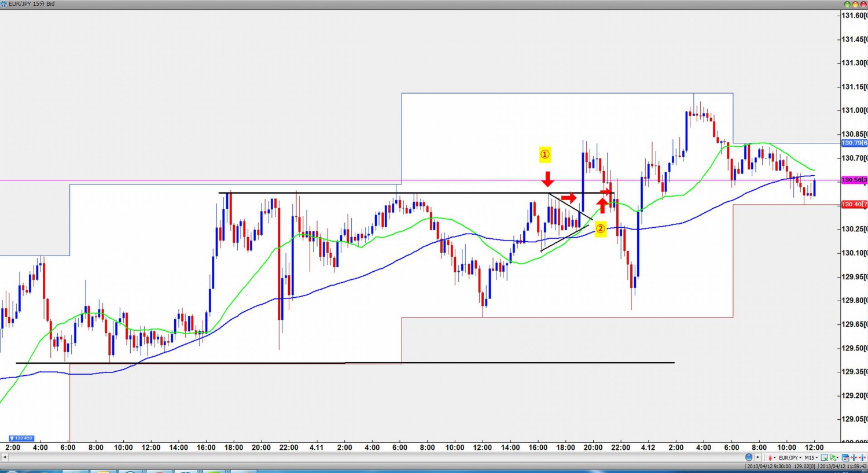Click the orange round window button
868x473 pixels.
855,4
